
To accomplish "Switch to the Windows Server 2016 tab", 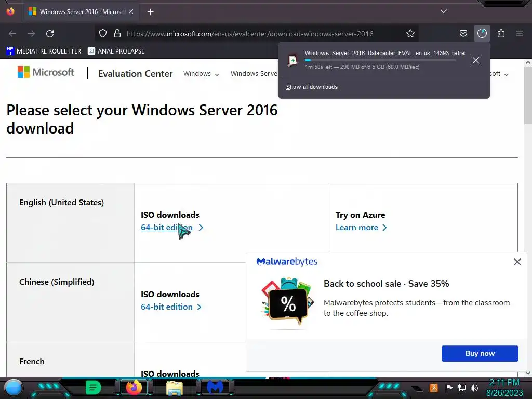I will (81, 12).
